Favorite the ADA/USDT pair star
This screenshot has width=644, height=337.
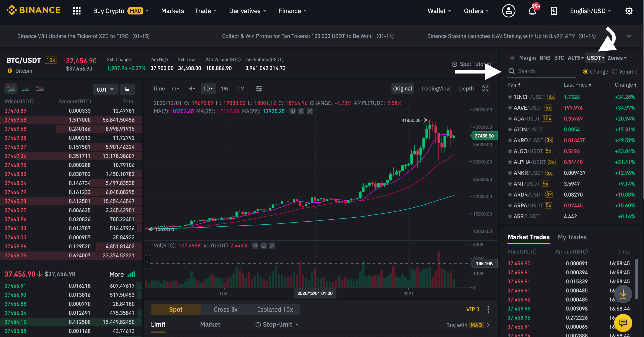click(x=510, y=119)
